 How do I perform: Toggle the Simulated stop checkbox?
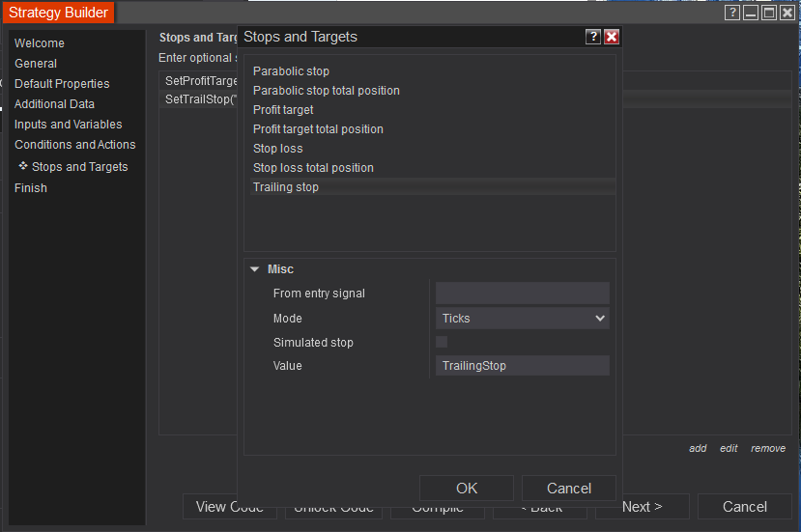(x=442, y=342)
